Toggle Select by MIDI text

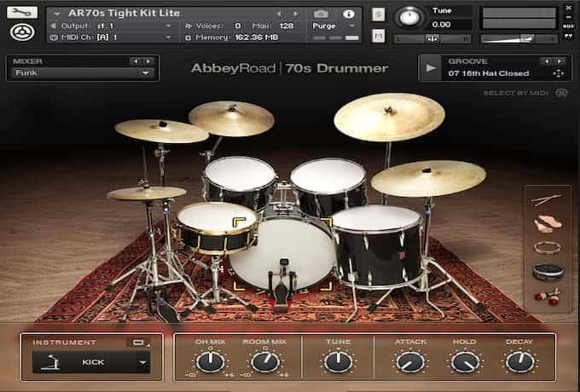click(x=516, y=93)
